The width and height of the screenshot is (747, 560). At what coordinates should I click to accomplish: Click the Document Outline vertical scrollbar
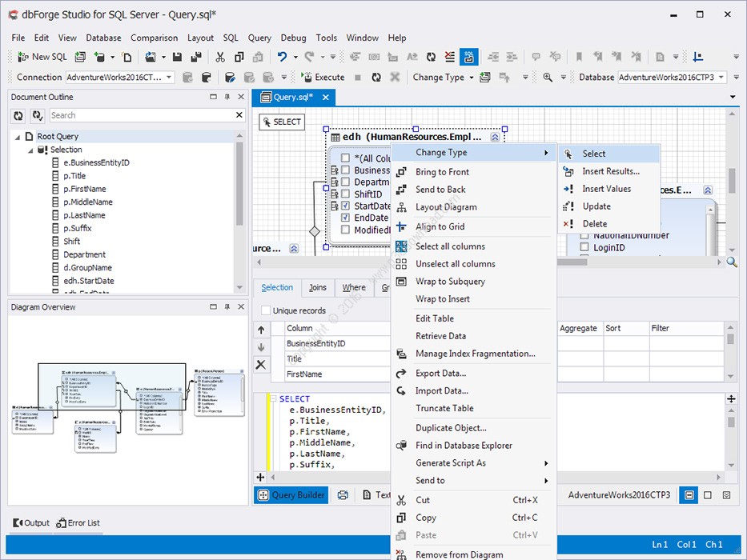(x=239, y=184)
